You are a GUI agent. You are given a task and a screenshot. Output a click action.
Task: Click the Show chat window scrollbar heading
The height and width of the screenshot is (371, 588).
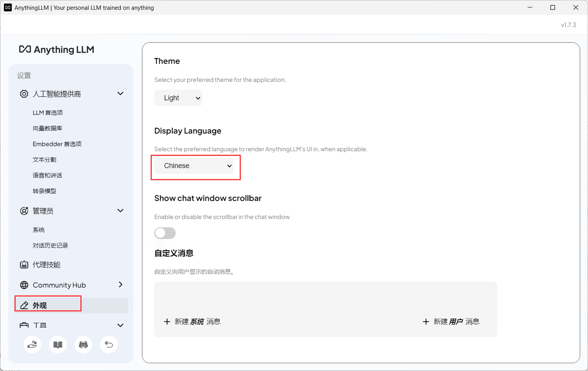[208, 198]
